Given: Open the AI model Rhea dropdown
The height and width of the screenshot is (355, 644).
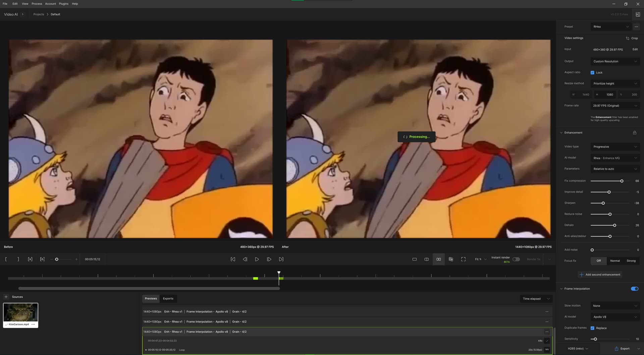Looking at the screenshot, I should tap(615, 158).
